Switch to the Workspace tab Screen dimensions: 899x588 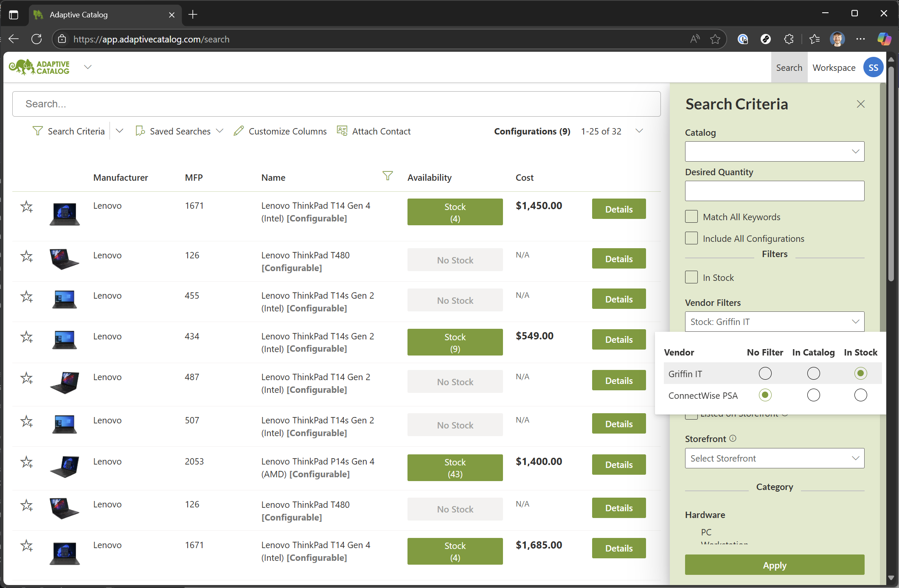[x=834, y=67]
